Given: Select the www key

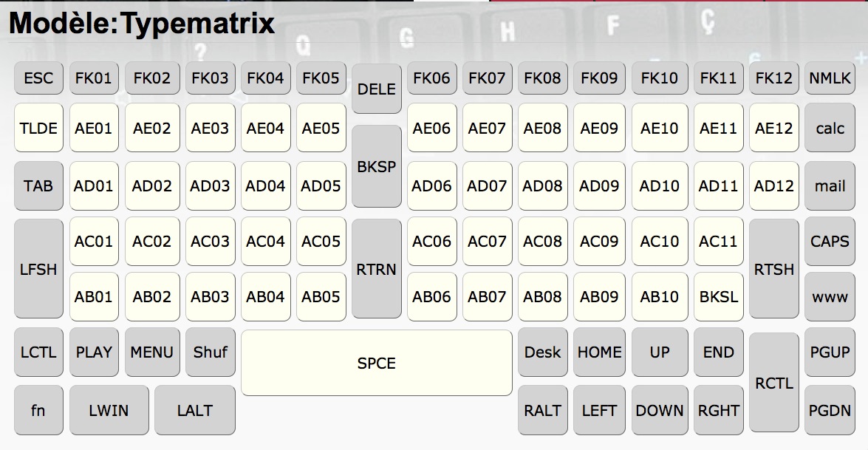Looking at the screenshot, I should click(x=830, y=297).
